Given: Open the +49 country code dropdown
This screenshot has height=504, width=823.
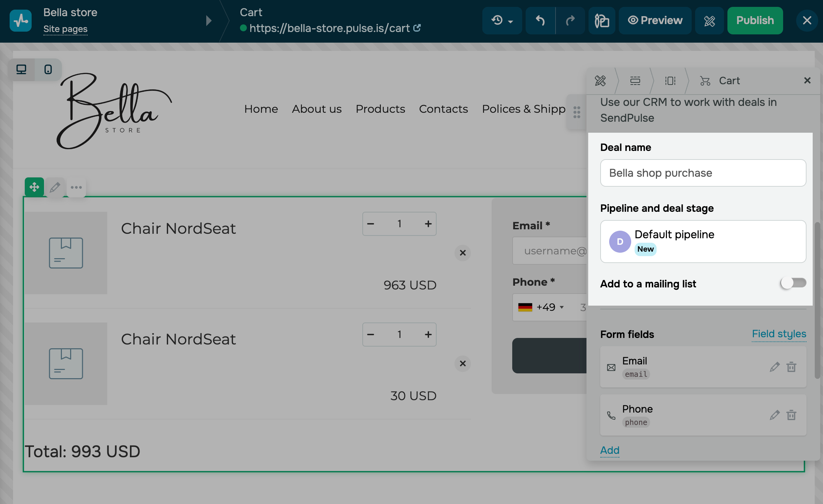Looking at the screenshot, I should point(542,307).
